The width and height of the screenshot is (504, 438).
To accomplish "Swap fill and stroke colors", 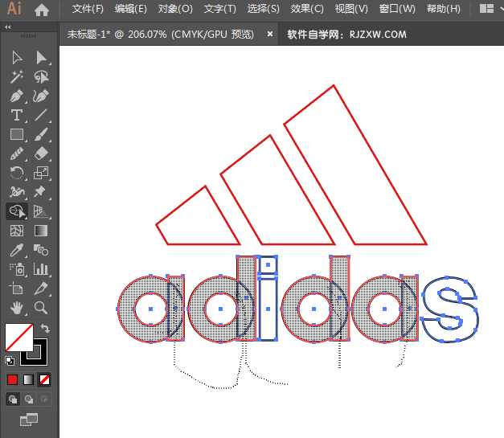I will 45,329.
